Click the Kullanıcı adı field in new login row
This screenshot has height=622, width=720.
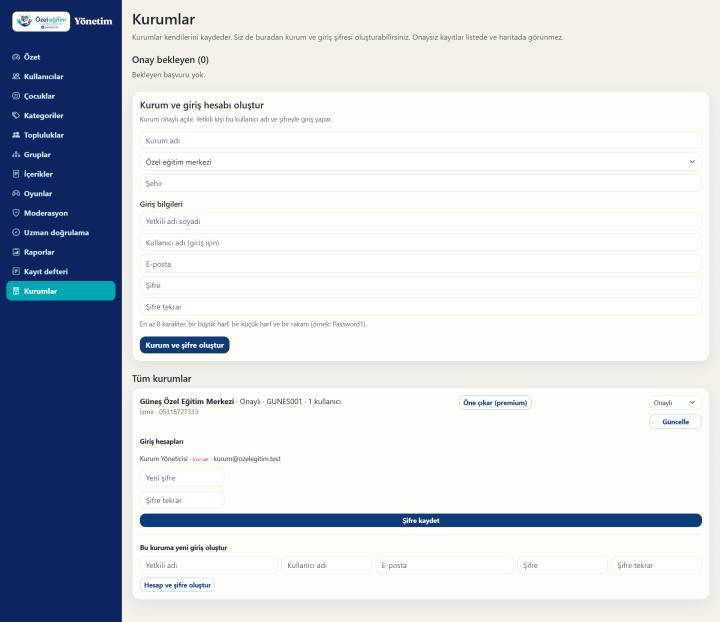326,565
